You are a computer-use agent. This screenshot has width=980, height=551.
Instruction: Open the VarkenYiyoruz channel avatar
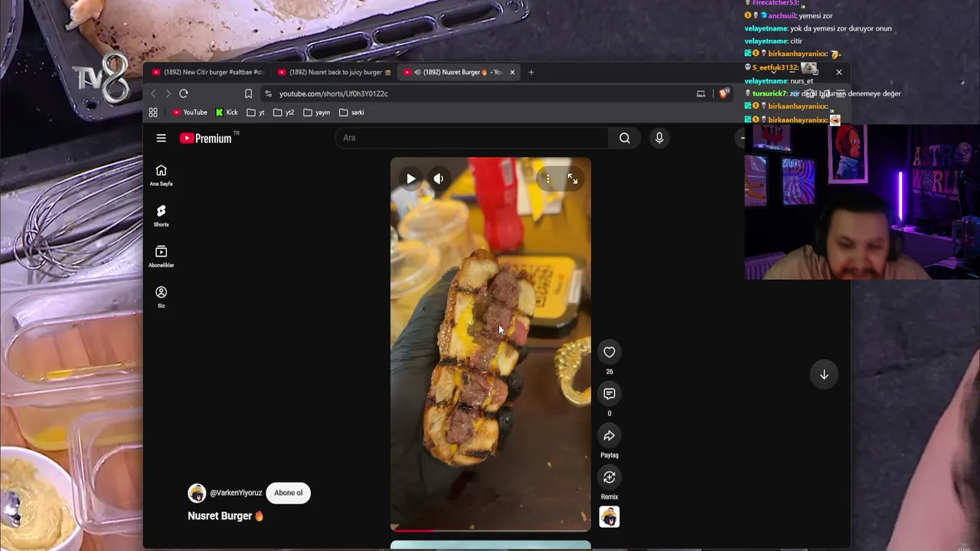pyautogui.click(x=197, y=493)
